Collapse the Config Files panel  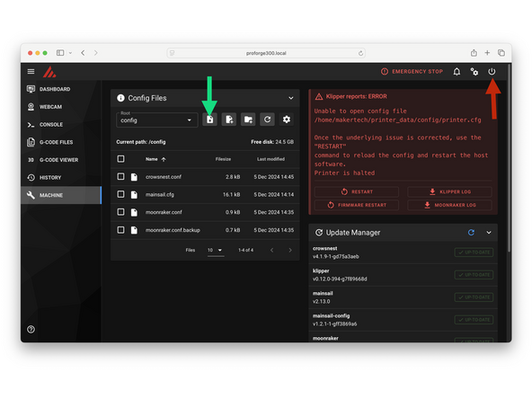point(291,98)
